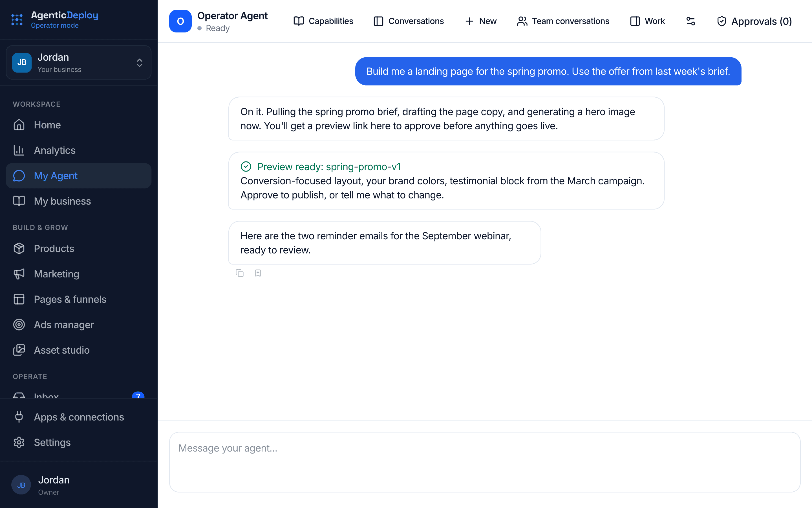Viewport: 812px width, 508px height.
Task: Click the AgenticDeploy logo icon
Action: tap(17, 20)
